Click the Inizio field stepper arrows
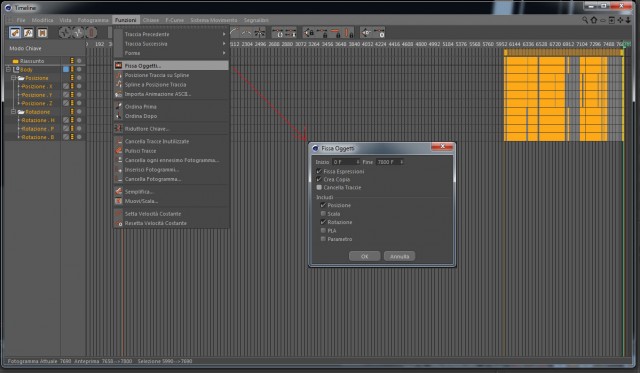 pyautogui.click(x=358, y=162)
